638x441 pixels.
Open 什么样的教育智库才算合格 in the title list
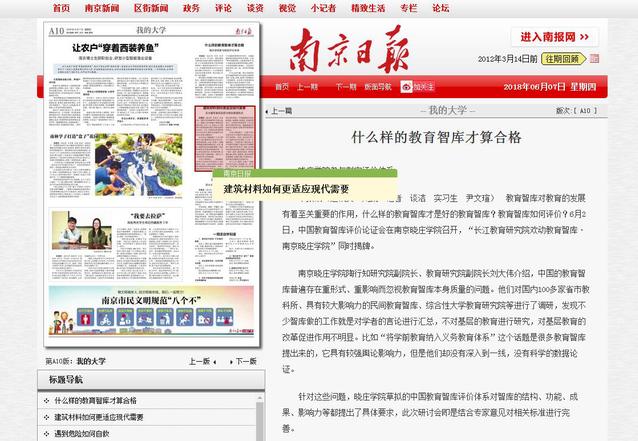pos(96,401)
